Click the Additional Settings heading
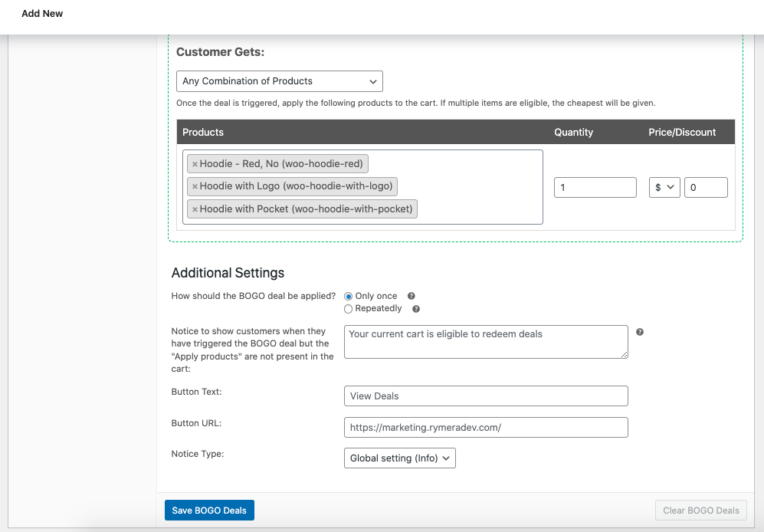 click(x=228, y=273)
